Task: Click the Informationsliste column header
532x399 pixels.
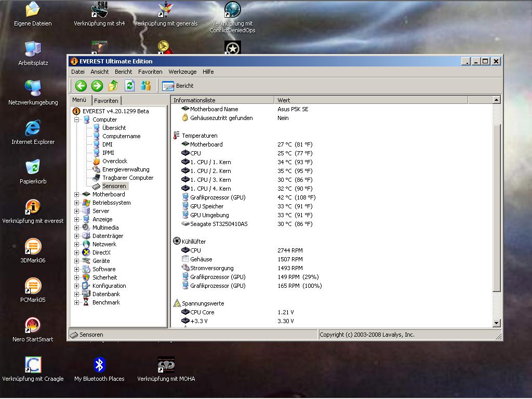Action: (222, 100)
